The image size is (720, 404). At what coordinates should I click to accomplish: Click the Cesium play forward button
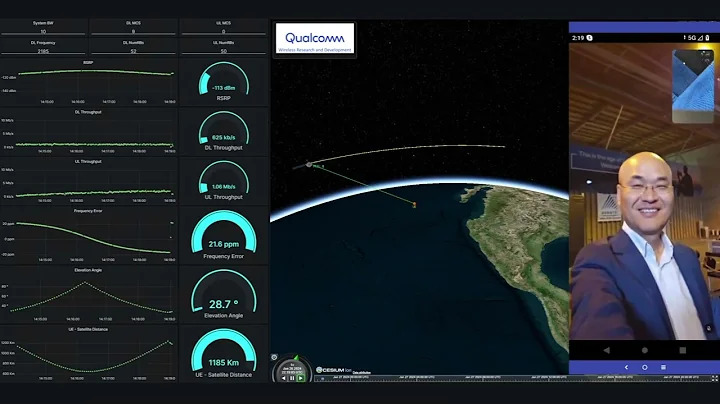300,378
